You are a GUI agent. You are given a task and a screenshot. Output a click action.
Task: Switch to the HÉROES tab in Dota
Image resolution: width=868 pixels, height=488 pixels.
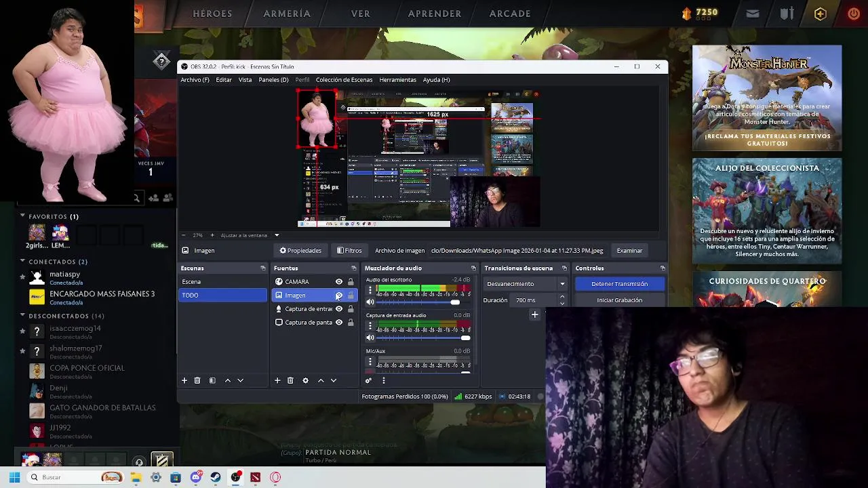212,14
